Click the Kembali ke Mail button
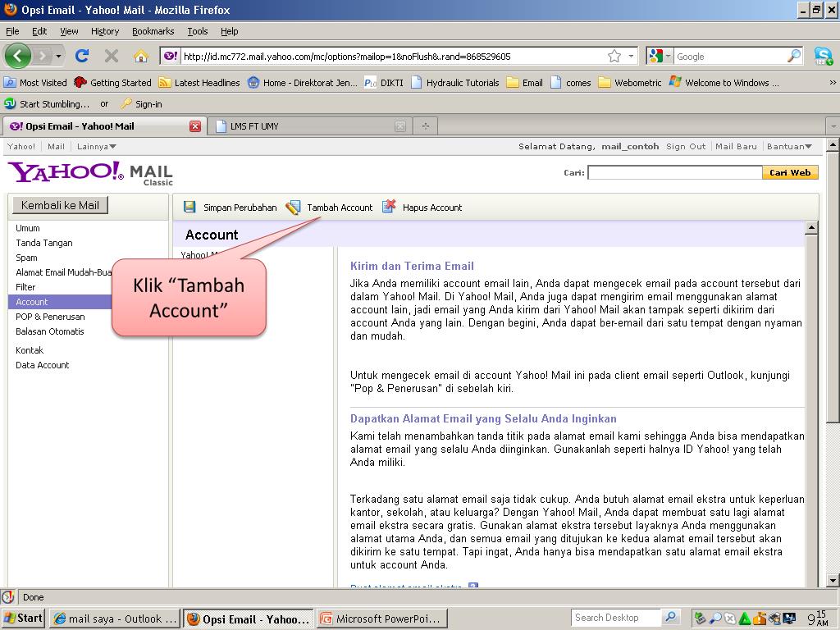 click(x=60, y=205)
